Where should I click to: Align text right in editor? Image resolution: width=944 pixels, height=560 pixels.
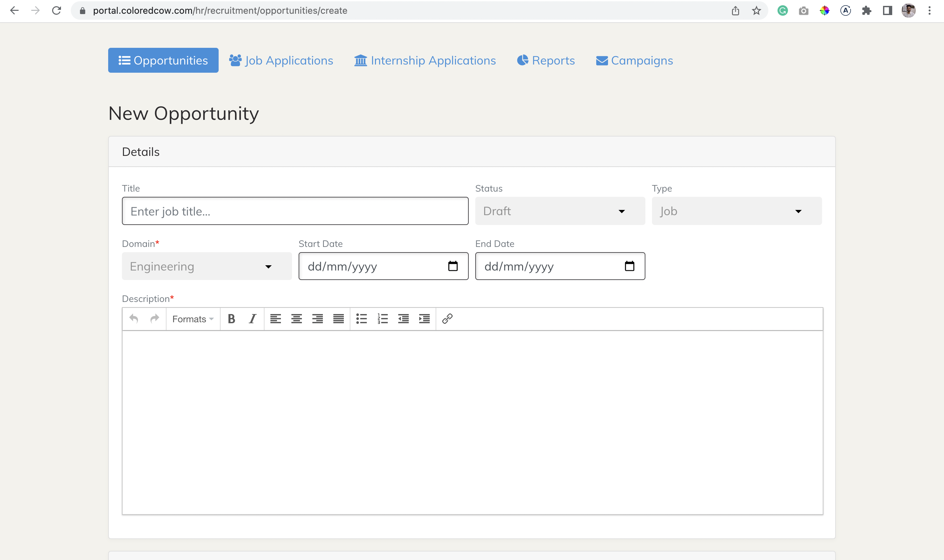point(318,319)
